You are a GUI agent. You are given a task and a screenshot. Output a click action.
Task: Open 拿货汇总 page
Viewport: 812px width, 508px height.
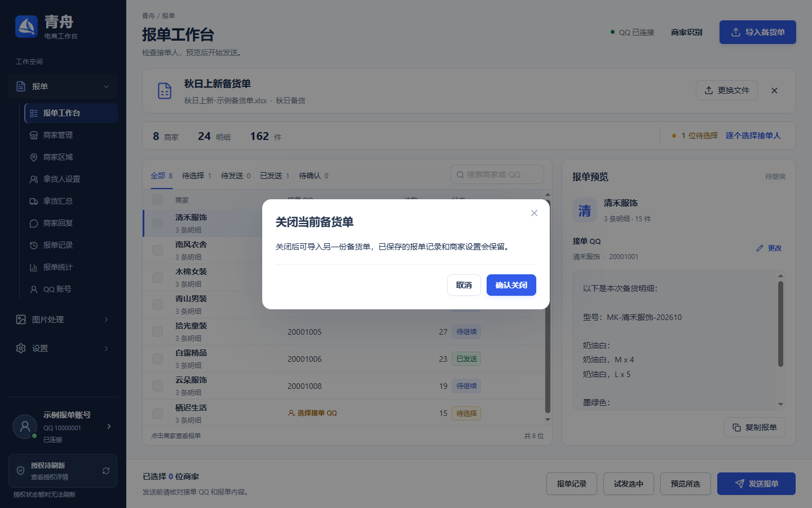click(71, 201)
